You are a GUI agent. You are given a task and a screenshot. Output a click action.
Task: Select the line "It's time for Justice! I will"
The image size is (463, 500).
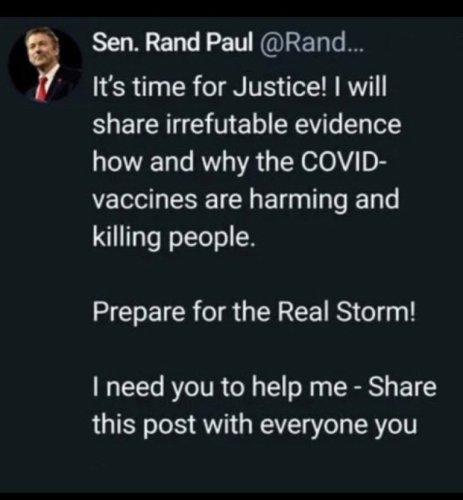click(x=240, y=87)
